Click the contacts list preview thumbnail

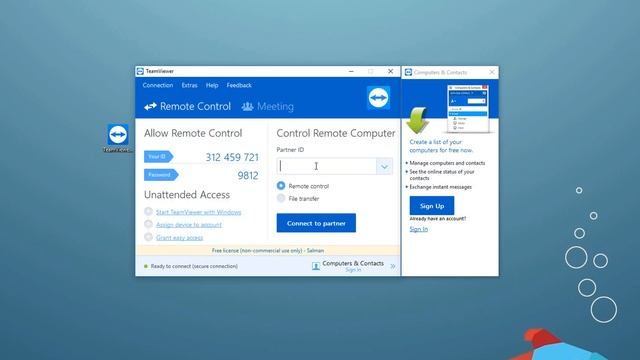(x=468, y=109)
